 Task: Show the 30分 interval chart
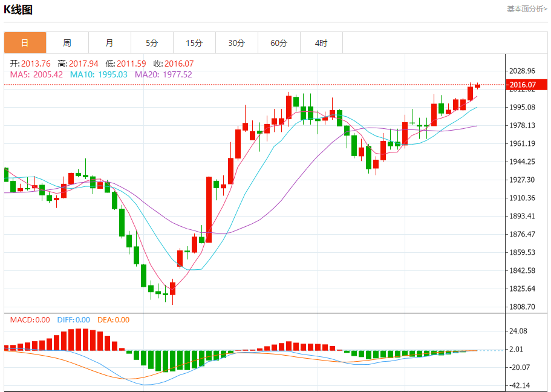236,43
